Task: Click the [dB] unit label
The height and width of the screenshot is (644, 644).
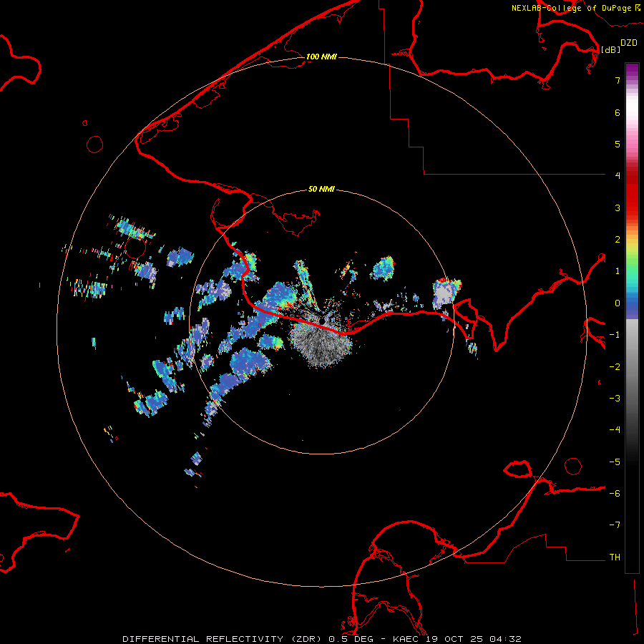Action: click(x=610, y=49)
